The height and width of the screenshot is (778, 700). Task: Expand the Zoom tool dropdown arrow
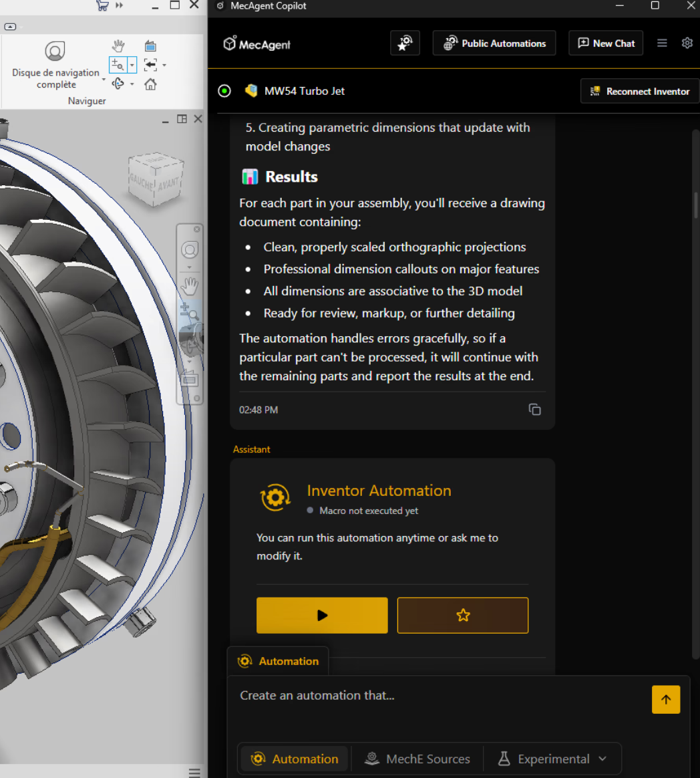(x=132, y=65)
